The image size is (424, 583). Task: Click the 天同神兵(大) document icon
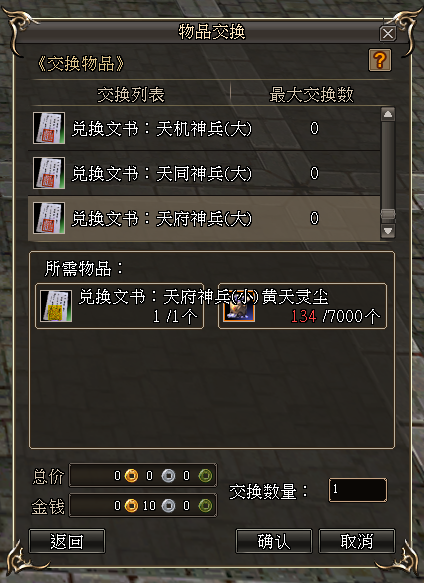point(49,173)
